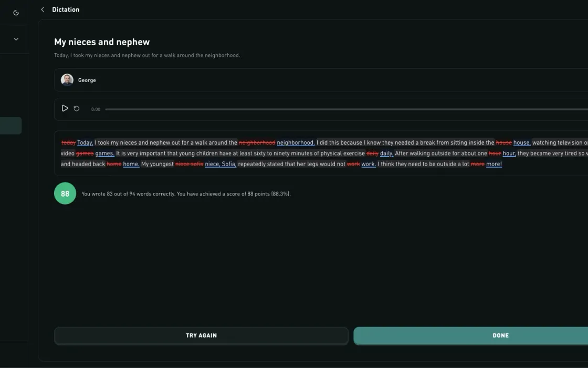
Task: Click the corrected word "house,"
Action: click(x=522, y=142)
